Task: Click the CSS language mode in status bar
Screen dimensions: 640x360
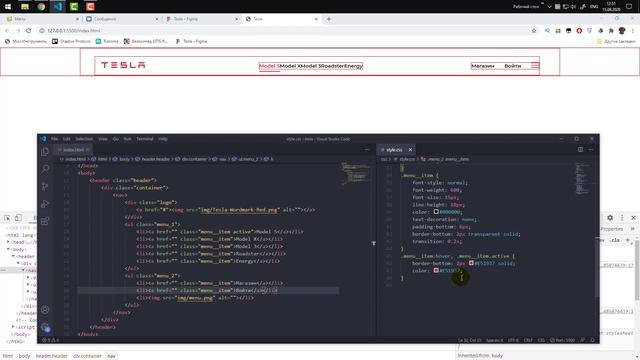Action: [541, 340]
